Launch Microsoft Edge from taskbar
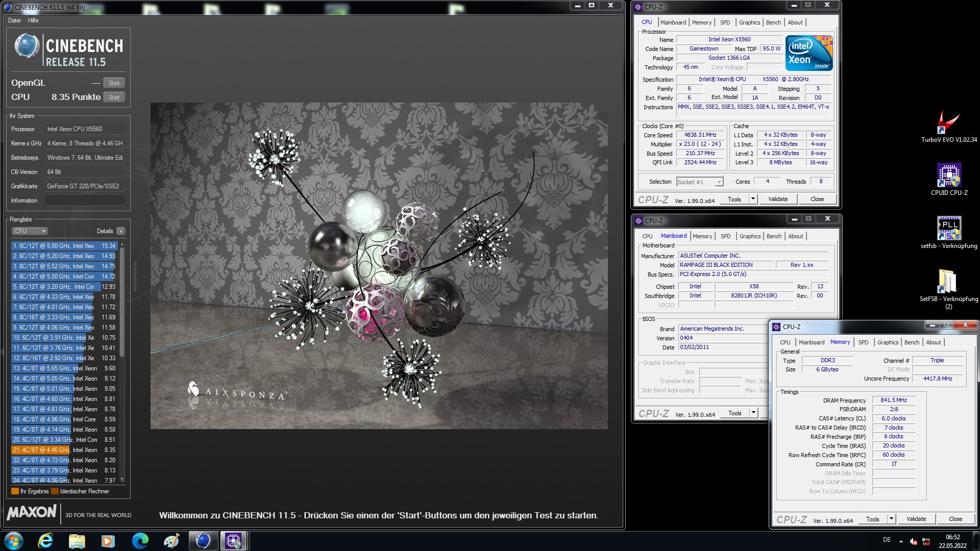 [140, 541]
